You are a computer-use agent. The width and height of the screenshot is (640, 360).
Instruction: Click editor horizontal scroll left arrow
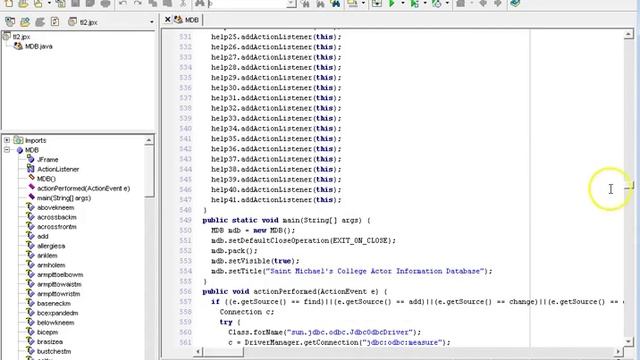[198, 351]
